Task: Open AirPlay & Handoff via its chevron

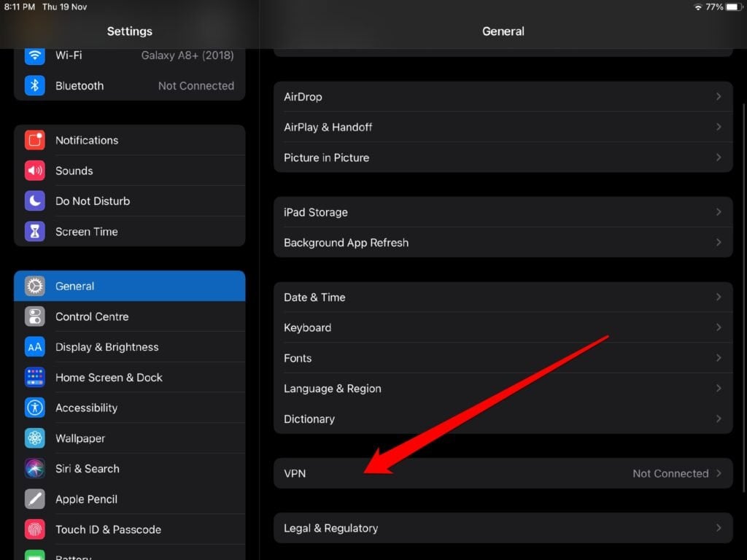Action: 719,127
